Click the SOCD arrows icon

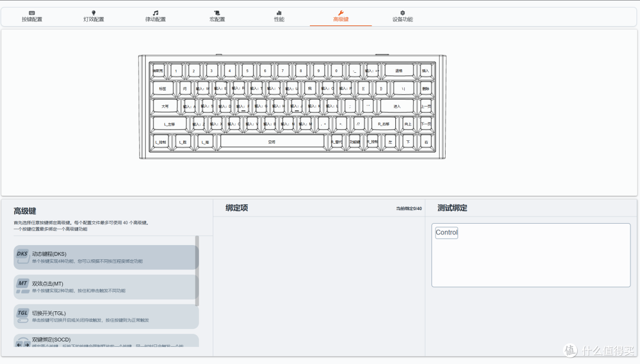[x=23, y=342]
